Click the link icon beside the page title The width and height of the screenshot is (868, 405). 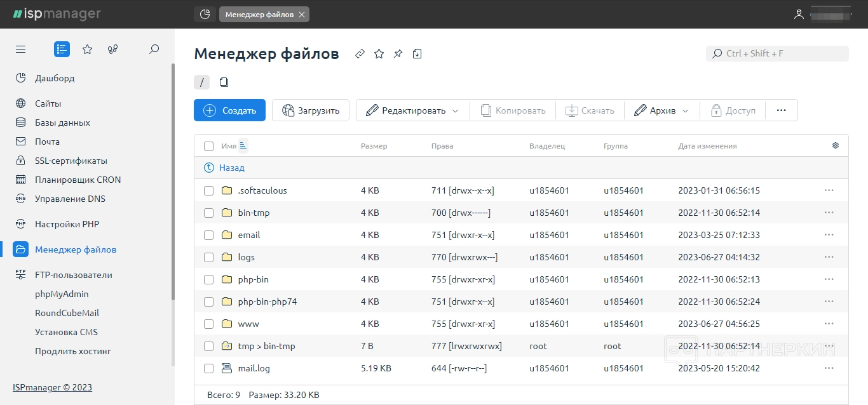(x=360, y=54)
